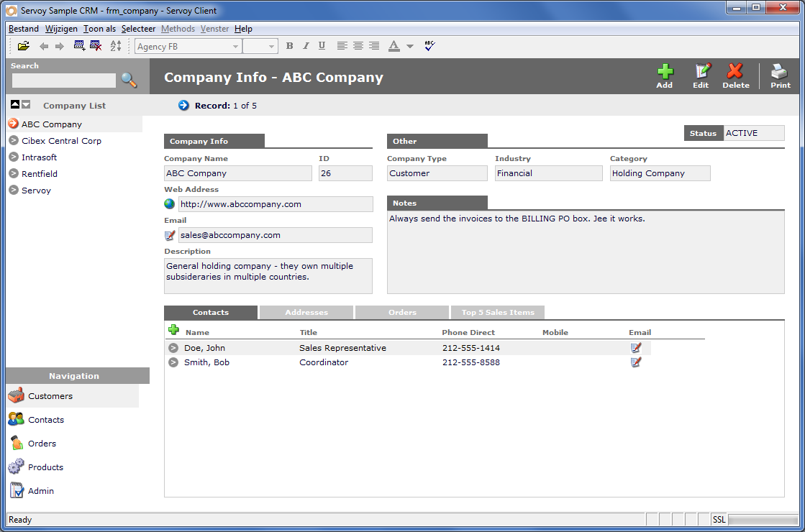Click the email icon for Doe, John

[636, 348]
